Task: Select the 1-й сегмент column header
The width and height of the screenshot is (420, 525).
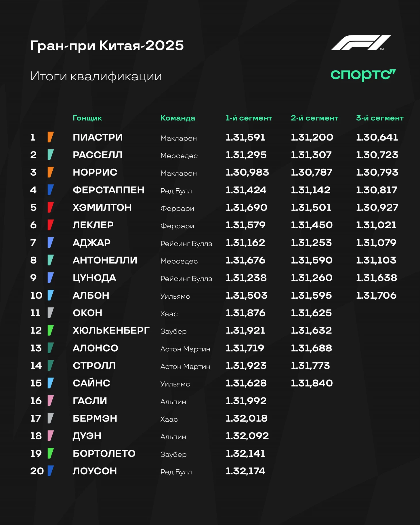Action: (249, 118)
